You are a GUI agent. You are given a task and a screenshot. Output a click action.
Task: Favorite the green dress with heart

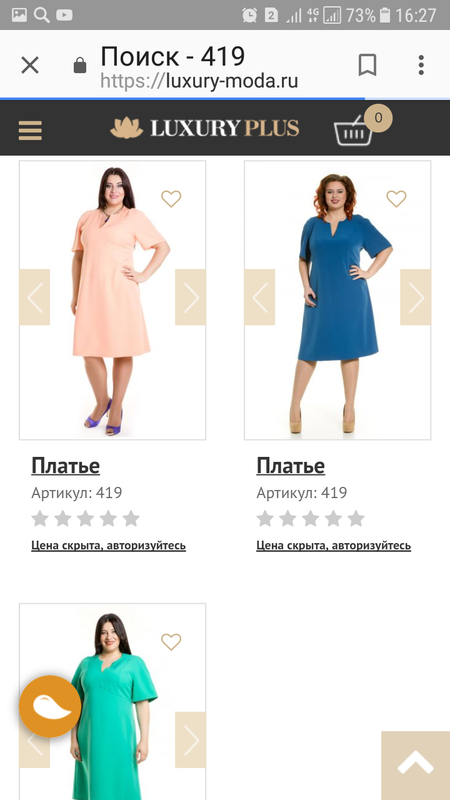point(171,642)
